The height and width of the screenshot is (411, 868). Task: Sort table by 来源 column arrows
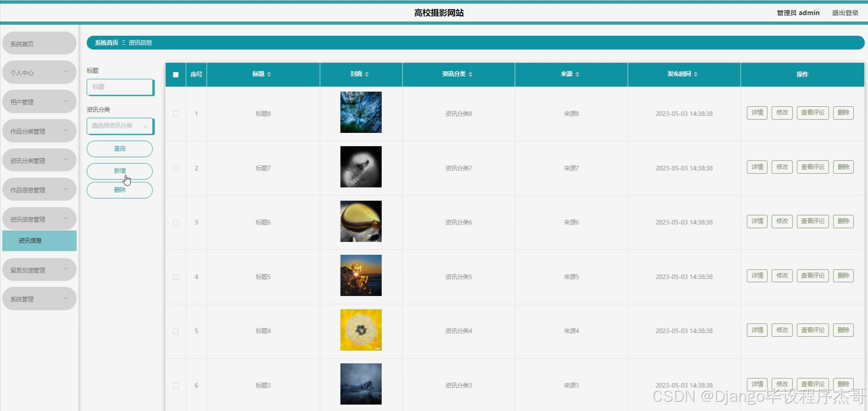click(577, 74)
